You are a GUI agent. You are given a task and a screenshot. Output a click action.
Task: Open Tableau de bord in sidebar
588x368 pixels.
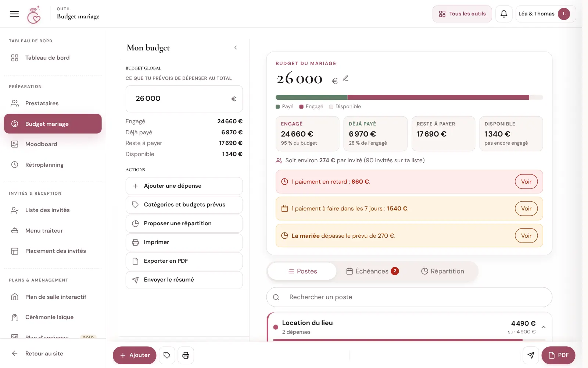[x=53, y=58]
